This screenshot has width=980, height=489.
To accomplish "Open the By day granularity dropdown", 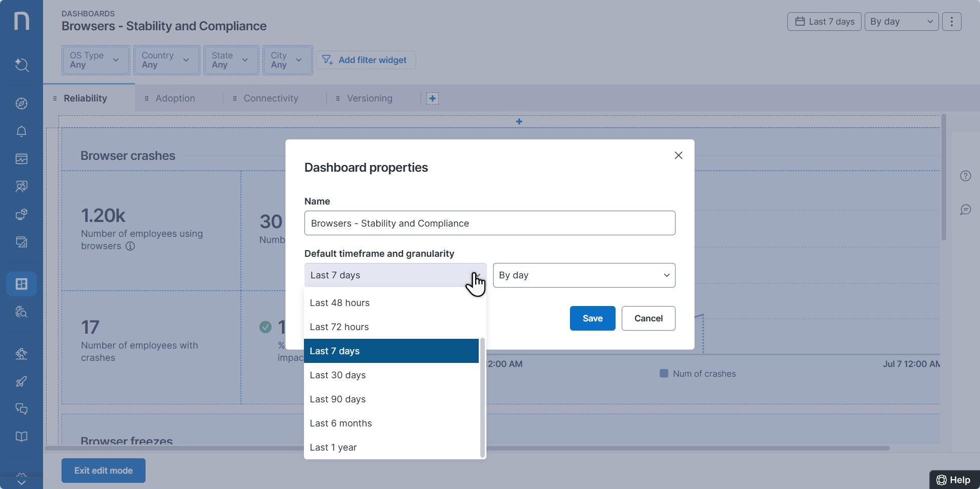I will [x=583, y=275].
